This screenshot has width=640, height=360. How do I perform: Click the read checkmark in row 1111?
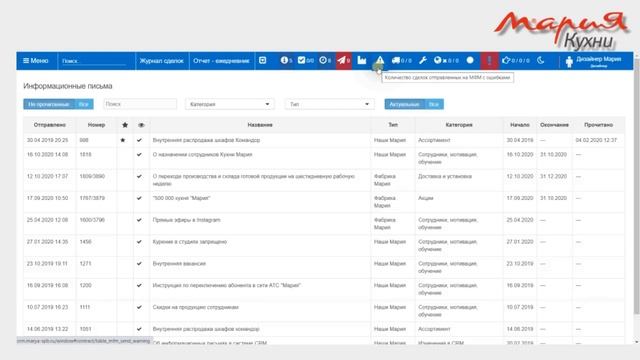pyautogui.click(x=139, y=307)
